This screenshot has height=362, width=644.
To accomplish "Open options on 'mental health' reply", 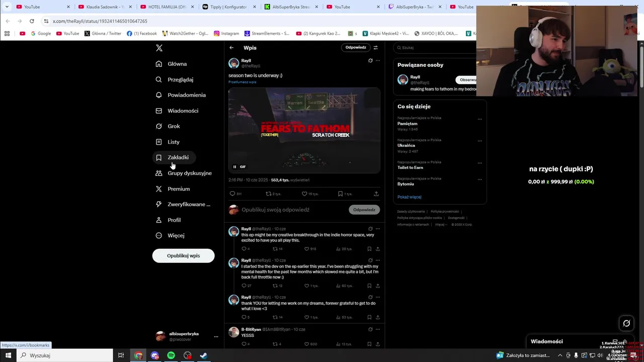I will pyautogui.click(x=378, y=260).
